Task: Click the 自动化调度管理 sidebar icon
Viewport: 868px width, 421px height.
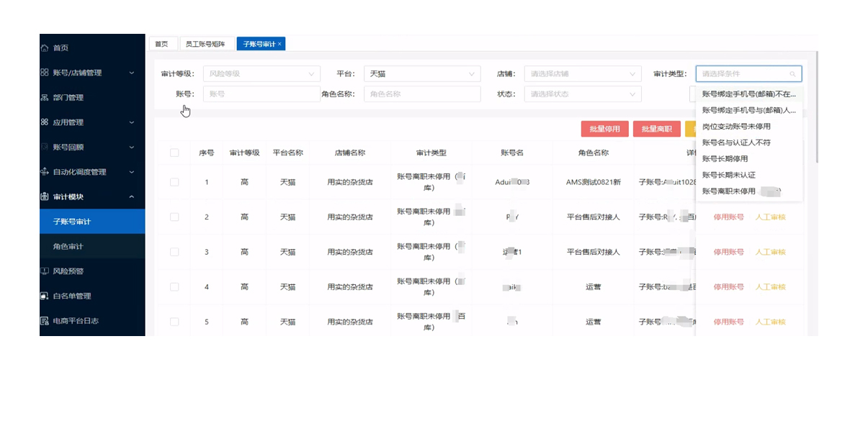Action: (x=45, y=172)
